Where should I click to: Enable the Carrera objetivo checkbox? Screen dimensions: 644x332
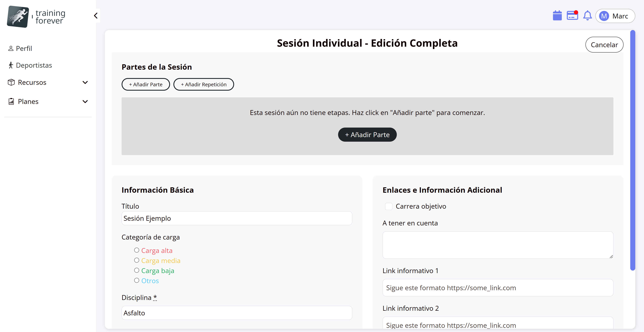click(x=389, y=206)
